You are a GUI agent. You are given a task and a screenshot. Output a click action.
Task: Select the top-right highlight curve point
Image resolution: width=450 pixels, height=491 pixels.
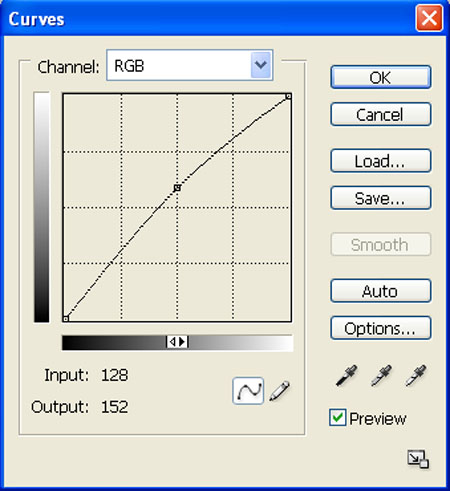(x=288, y=96)
